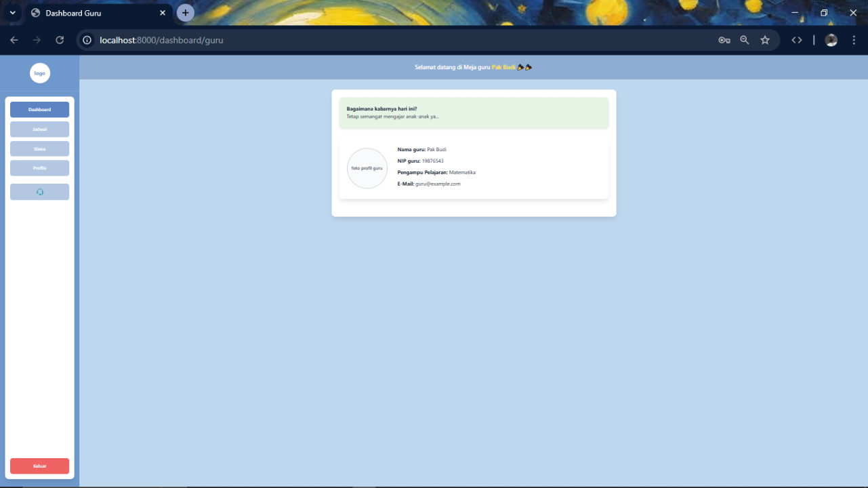Select the Dashboard sidebar item
868x488 pixels.
coord(39,110)
